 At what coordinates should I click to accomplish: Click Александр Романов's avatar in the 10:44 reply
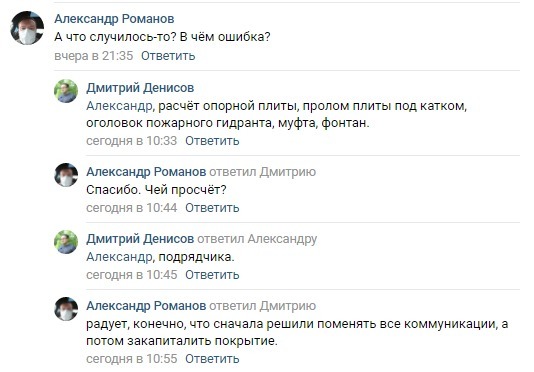66,175
